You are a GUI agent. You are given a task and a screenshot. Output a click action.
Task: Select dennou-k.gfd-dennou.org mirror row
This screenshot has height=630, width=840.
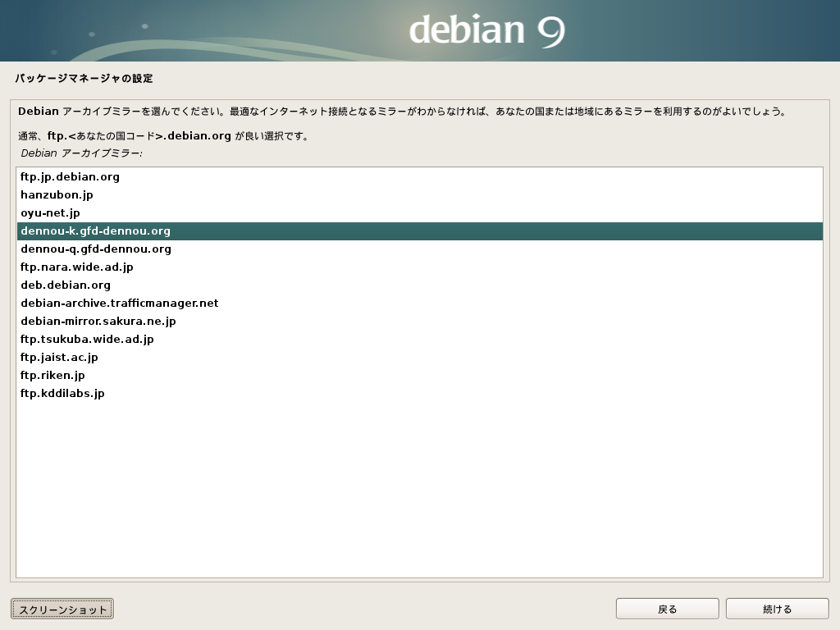click(x=419, y=231)
